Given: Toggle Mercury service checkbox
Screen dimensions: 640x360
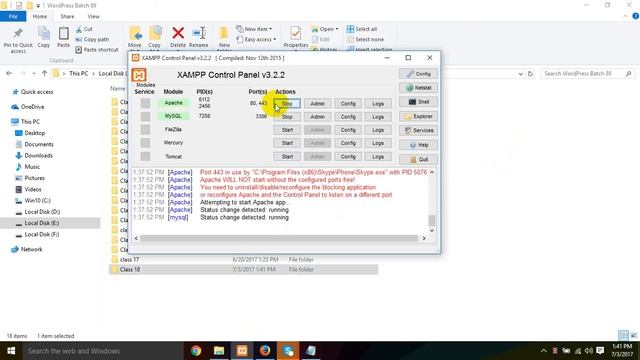Looking at the screenshot, I should (x=145, y=143).
